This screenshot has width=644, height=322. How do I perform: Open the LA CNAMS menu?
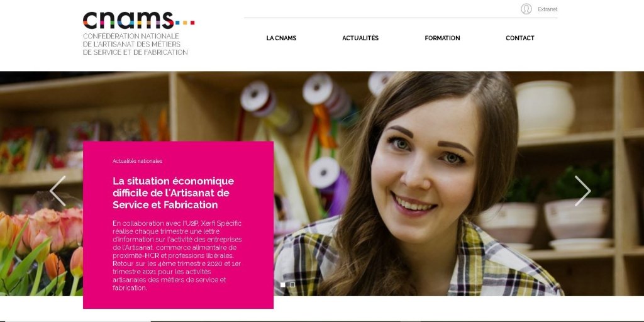pyautogui.click(x=281, y=38)
